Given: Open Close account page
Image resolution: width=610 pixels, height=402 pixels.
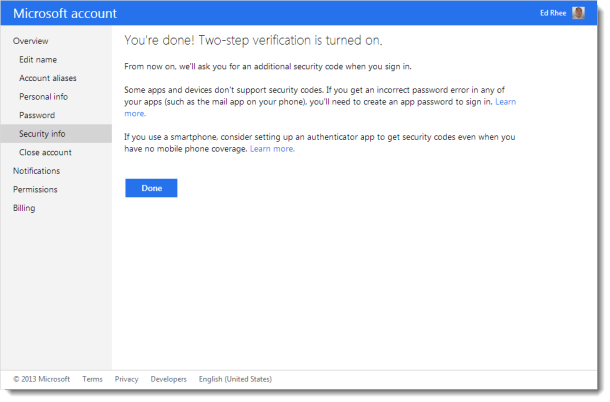Looking at the screenshot, I should tap(46, 152).
